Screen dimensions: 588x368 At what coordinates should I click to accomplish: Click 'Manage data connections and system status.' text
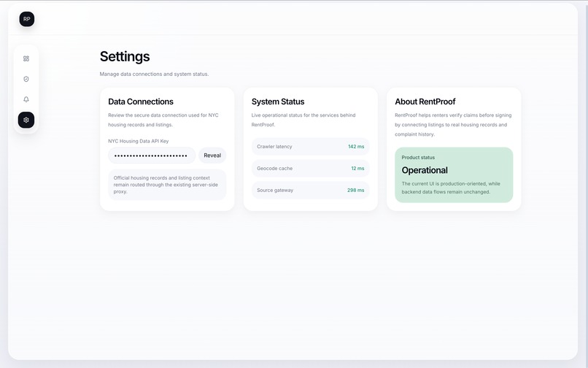click(x=154, y=74)
